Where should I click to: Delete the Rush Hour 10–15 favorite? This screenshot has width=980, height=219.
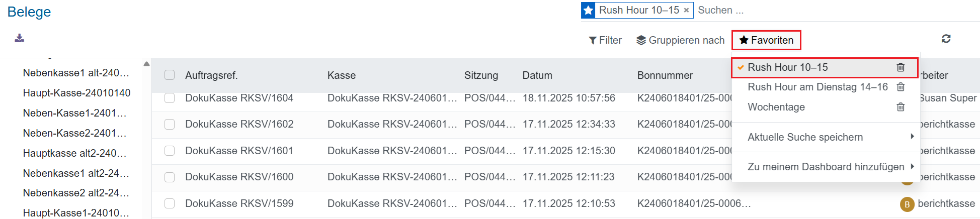pos(901,67)
